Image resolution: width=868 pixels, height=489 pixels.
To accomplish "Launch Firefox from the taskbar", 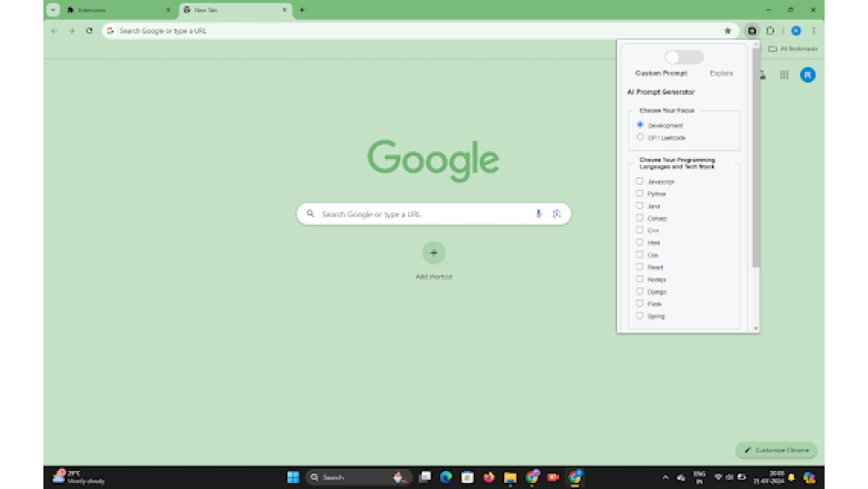I will point(489,477).
